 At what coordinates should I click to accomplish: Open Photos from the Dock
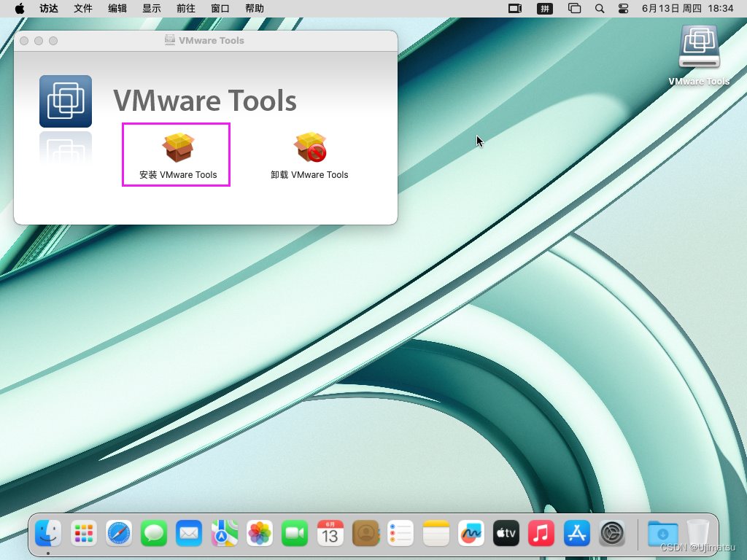[260, 532]
